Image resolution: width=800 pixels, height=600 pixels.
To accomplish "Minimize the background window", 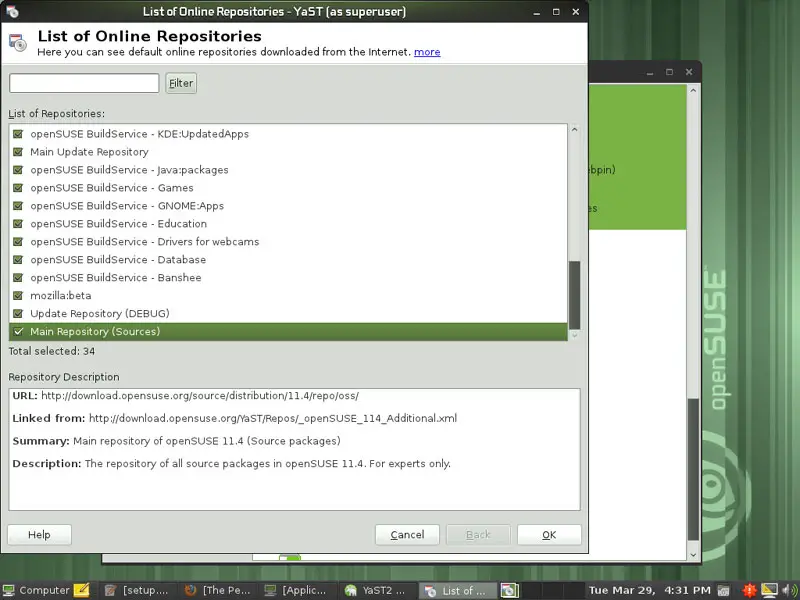I will [x=650, y=72].
